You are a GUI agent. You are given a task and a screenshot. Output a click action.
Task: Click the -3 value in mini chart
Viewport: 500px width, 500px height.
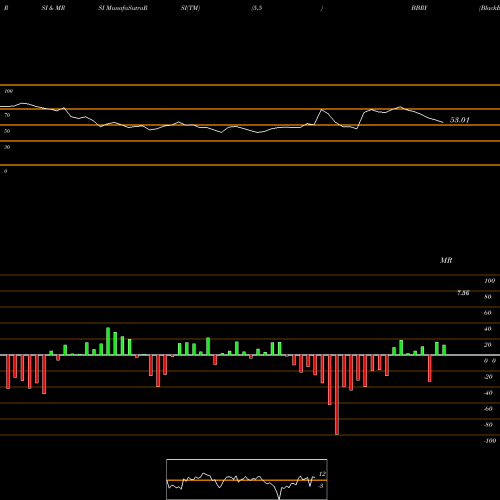pyautogui.click(x=321, y=486)
